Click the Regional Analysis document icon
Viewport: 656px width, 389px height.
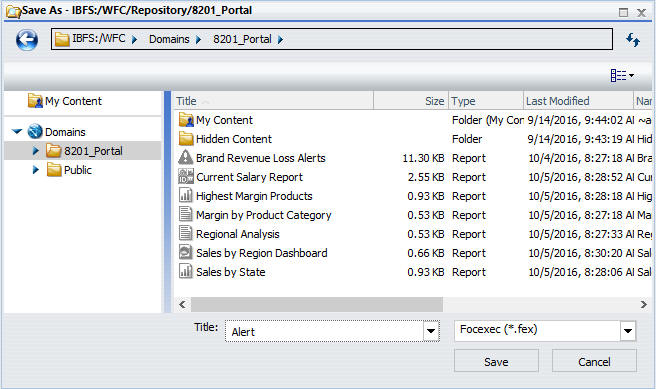click(186, 233)
